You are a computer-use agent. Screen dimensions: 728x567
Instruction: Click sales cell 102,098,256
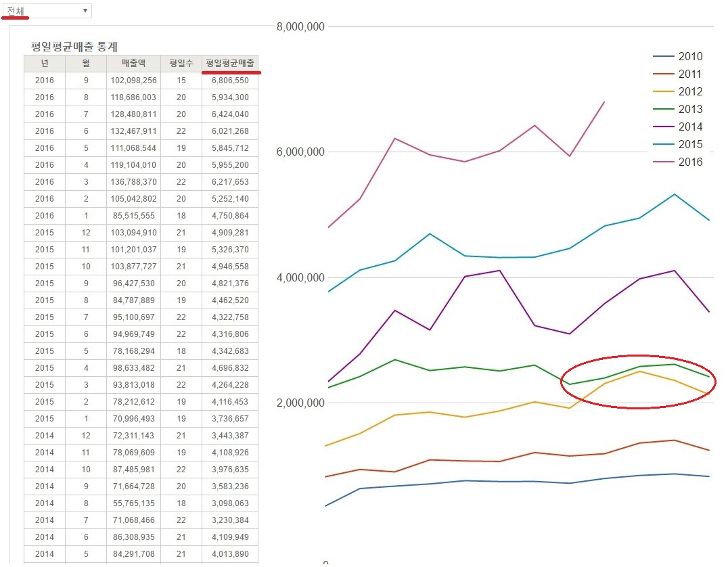click(134, 81)
